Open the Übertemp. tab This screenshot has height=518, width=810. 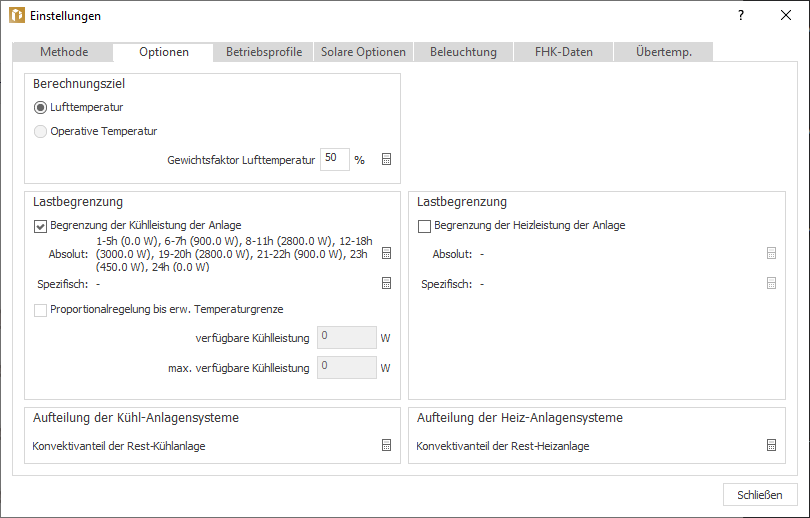pyautogui.click(x=664, y=52)
